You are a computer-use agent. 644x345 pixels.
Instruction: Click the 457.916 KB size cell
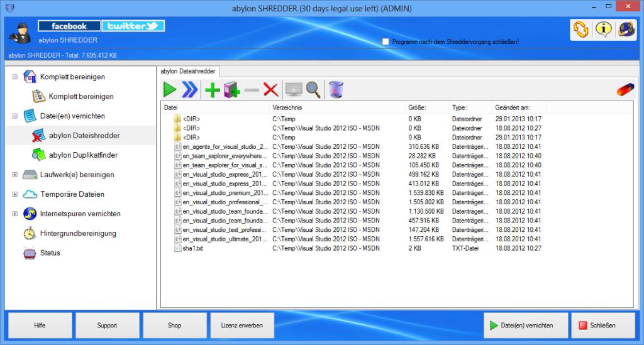point(423,221)
